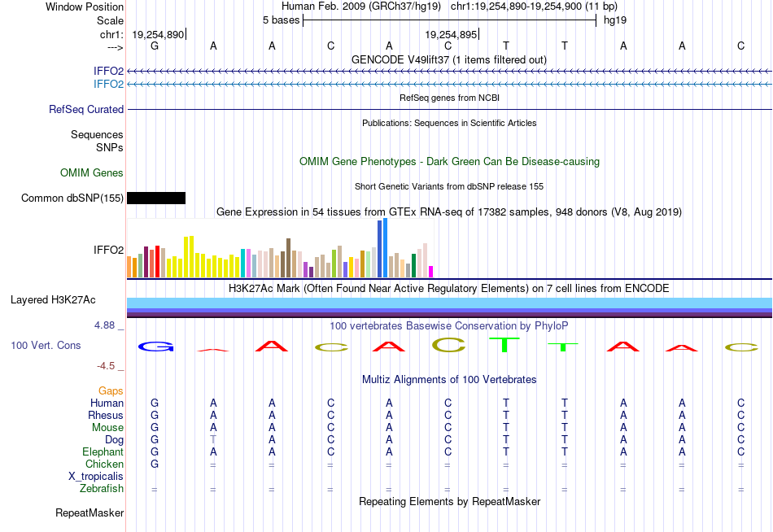
Task: Click the Dog species row label
Action: coord(114,440)
